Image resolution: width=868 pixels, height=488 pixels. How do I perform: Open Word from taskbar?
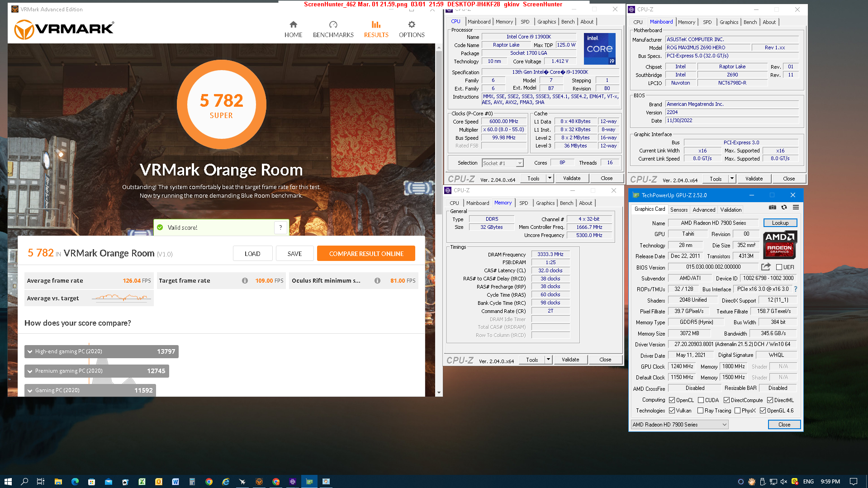click(175, 482)
